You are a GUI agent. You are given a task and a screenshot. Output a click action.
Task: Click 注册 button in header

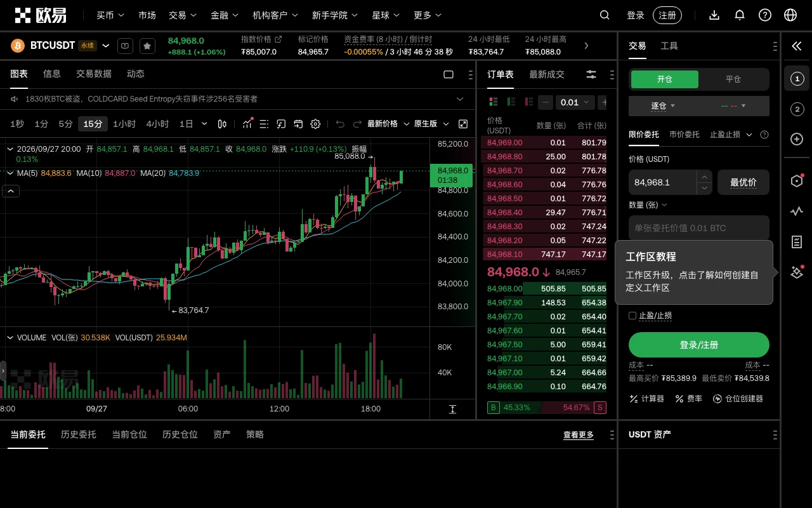coord(667,15)
